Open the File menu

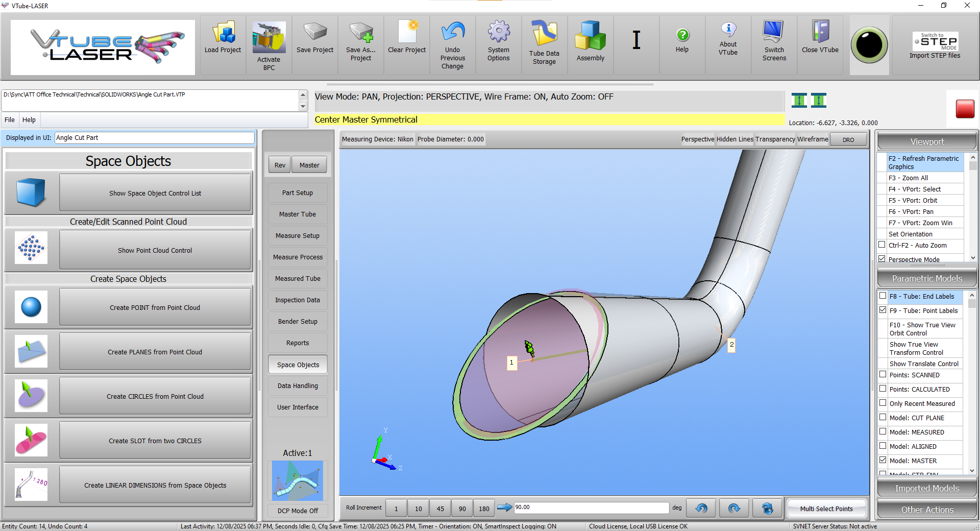[10, 119]
